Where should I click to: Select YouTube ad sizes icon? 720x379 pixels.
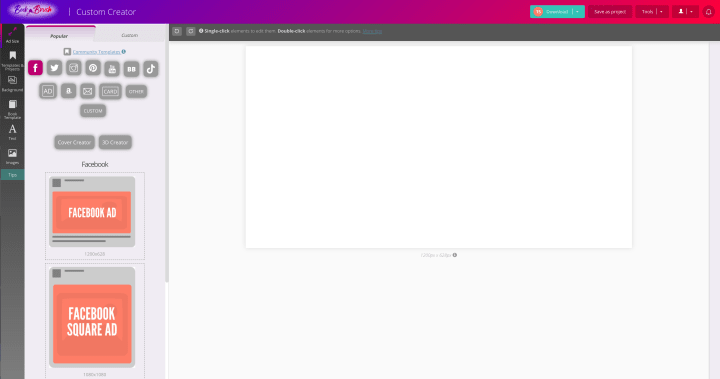(x=112, y=69)
